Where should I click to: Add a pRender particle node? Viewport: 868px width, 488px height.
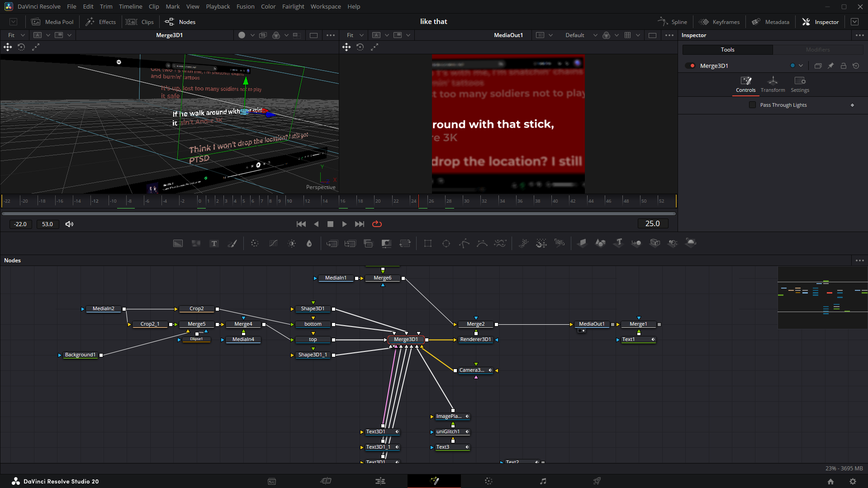click(x=560, y=243)
